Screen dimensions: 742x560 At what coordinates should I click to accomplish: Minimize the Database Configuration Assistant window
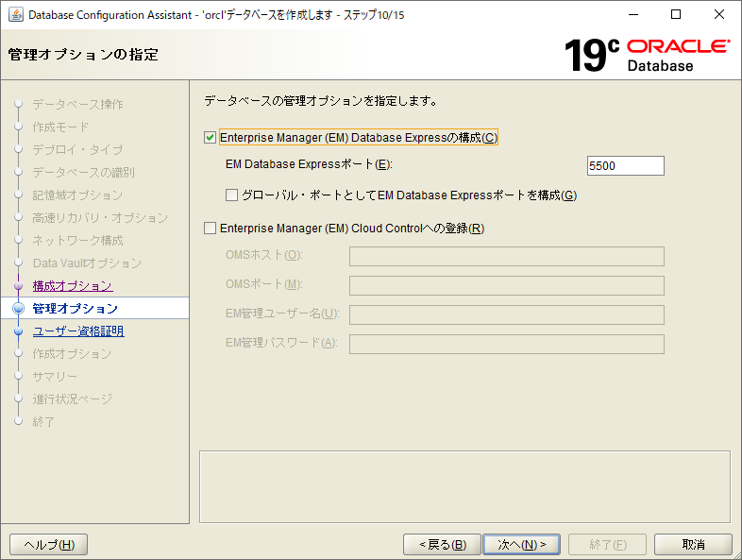[633, 15]
